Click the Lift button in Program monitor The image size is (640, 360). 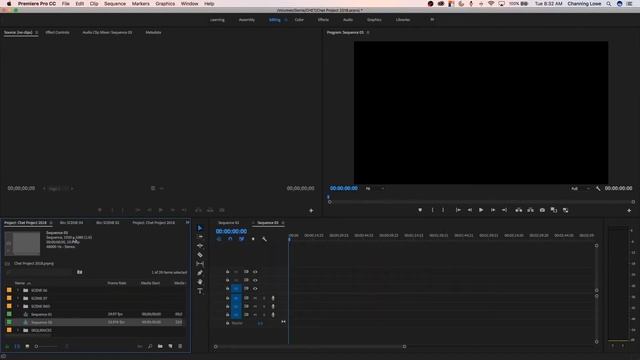click(518, 210)
